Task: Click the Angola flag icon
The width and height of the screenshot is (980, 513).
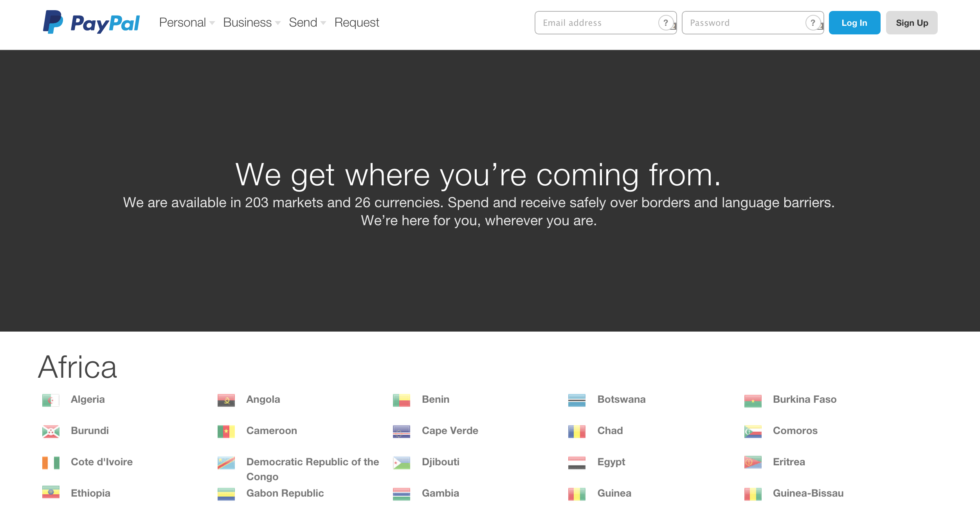Action: 227,400
